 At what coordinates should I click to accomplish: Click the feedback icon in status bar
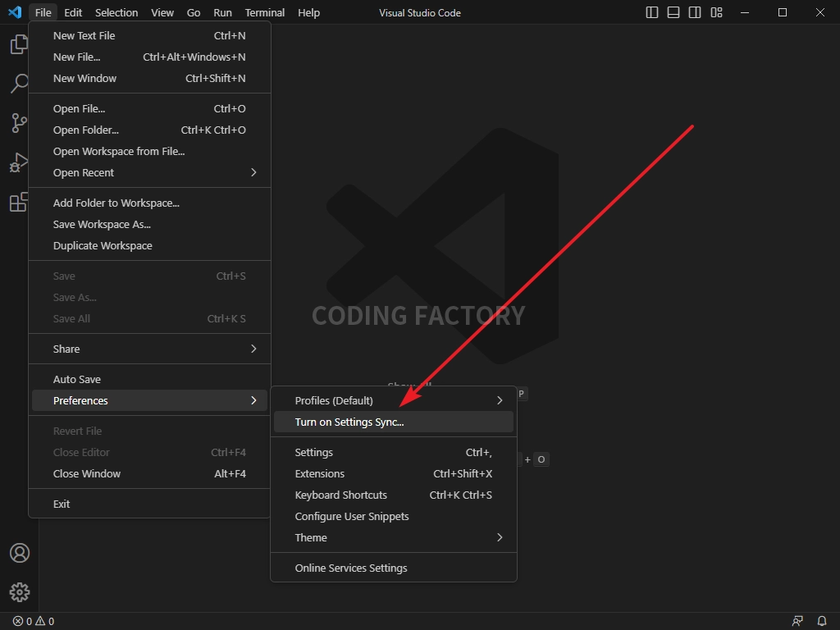(797, 622)
